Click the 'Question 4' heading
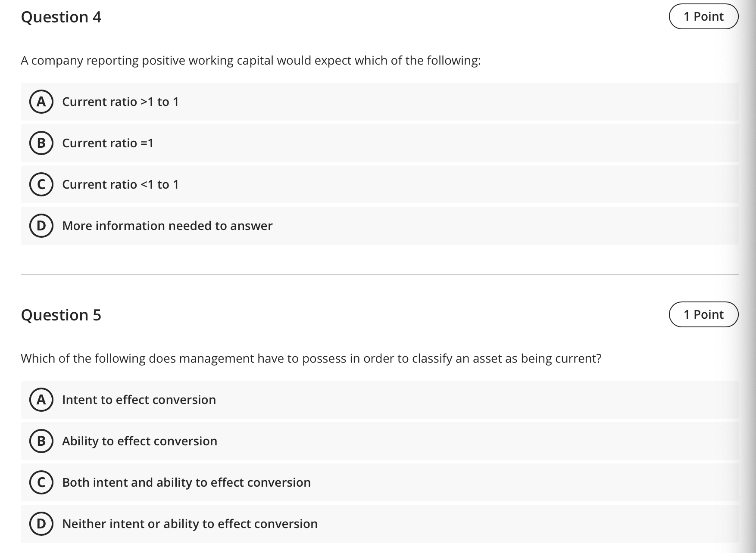The height and width of the screenshot is (553, 756). [x=62, y=17]
